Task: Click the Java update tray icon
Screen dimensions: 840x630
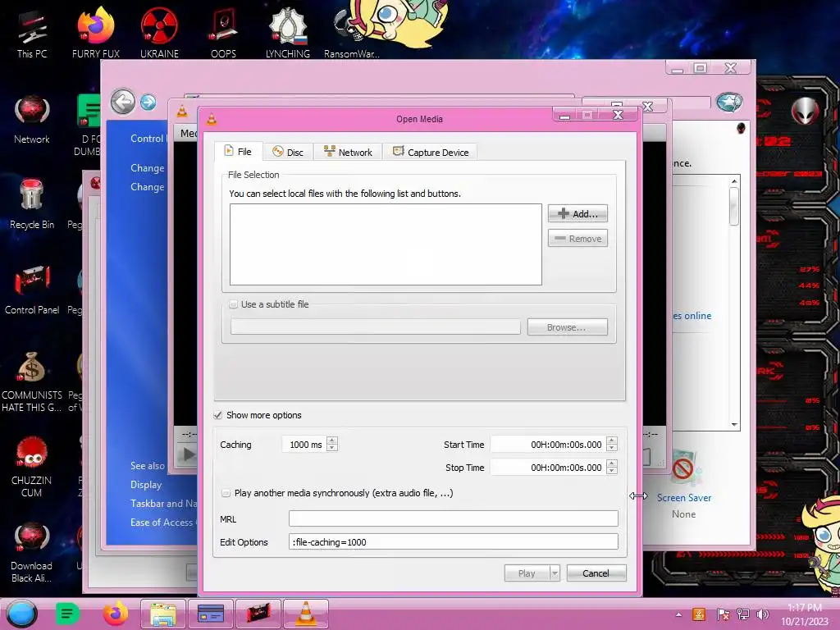Action: pos(699,614)
